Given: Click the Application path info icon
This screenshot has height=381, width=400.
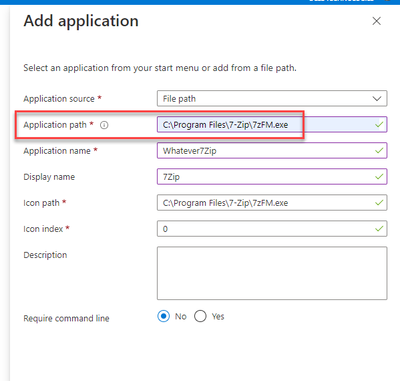Looking at the screenshot, I should (104, 125).
